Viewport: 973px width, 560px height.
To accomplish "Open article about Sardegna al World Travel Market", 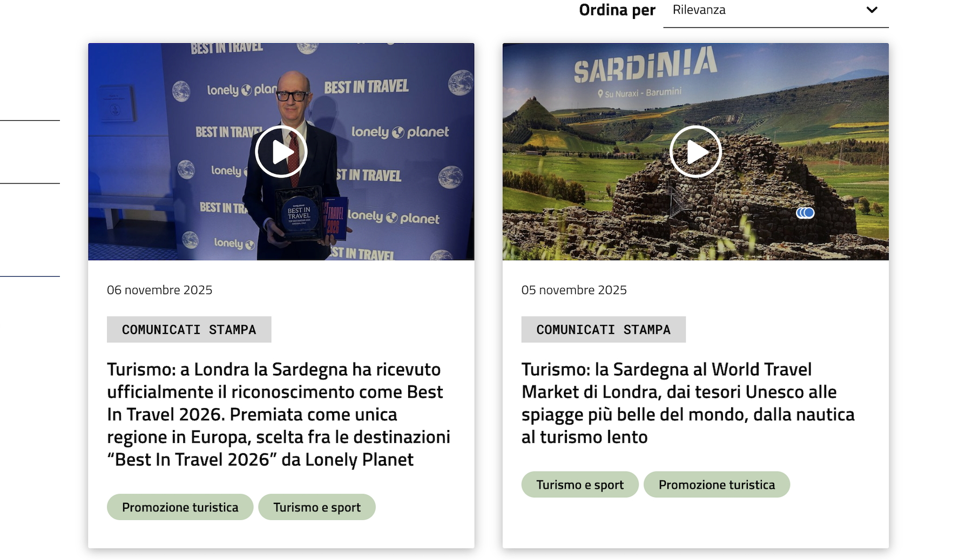I will pyautogui.click(x=687, y=403).
